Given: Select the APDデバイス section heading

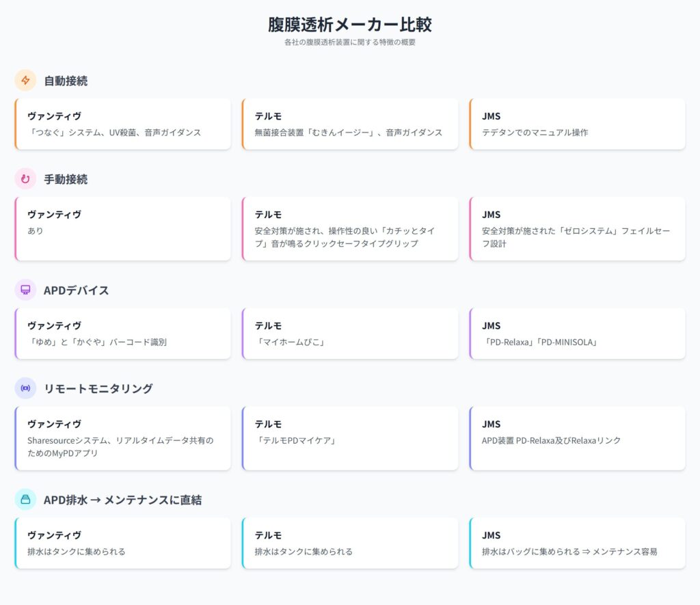Looking at the screenshot, I should tap(77, 291).
